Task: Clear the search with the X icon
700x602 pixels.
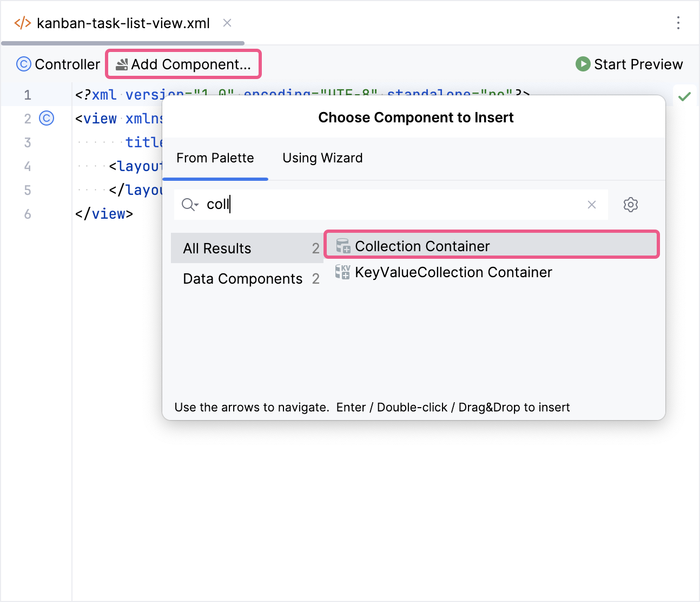Action: coord(591,205)
